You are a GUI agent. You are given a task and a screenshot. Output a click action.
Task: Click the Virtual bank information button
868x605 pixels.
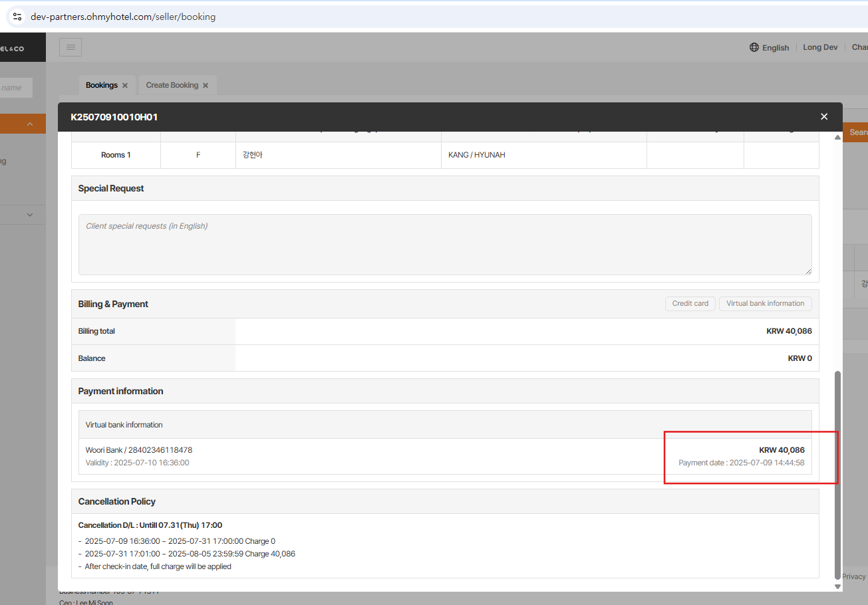[765, 304]
